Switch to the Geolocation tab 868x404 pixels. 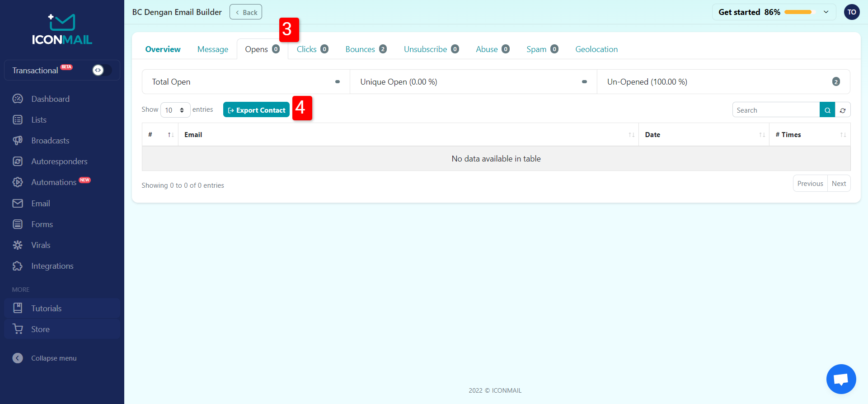[596, 49]
